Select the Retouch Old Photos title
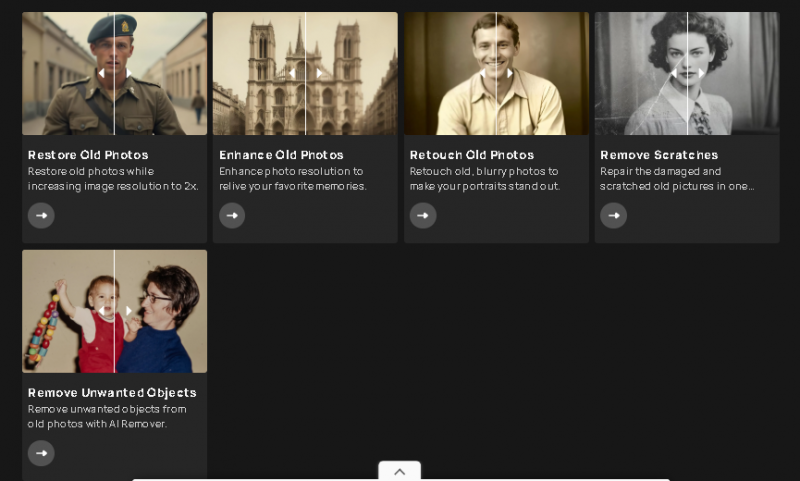The width and height of the screenshot is (800, 481). pyautogui.click(x=472, y=155)
